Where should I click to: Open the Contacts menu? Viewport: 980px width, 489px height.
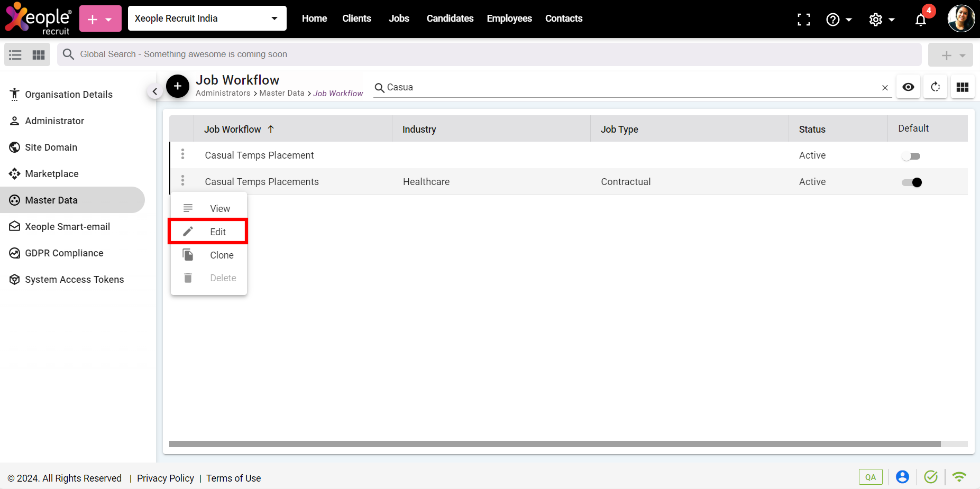pos(564,19)
